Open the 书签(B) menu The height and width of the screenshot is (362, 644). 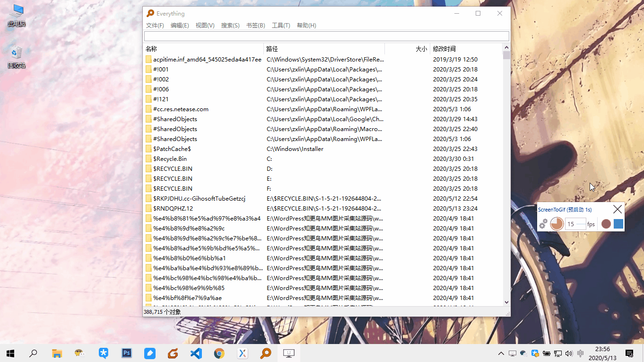[x=255, y=26]
